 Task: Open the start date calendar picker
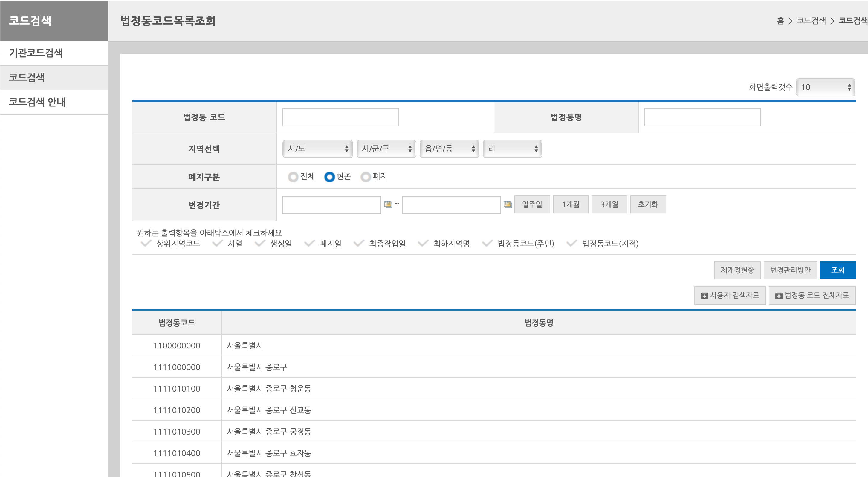point(388,204)
